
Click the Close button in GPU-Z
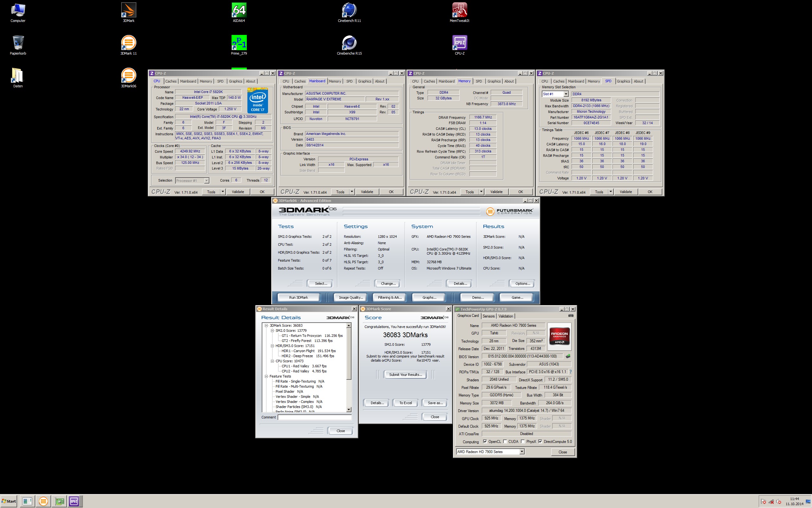coord(562,452)
